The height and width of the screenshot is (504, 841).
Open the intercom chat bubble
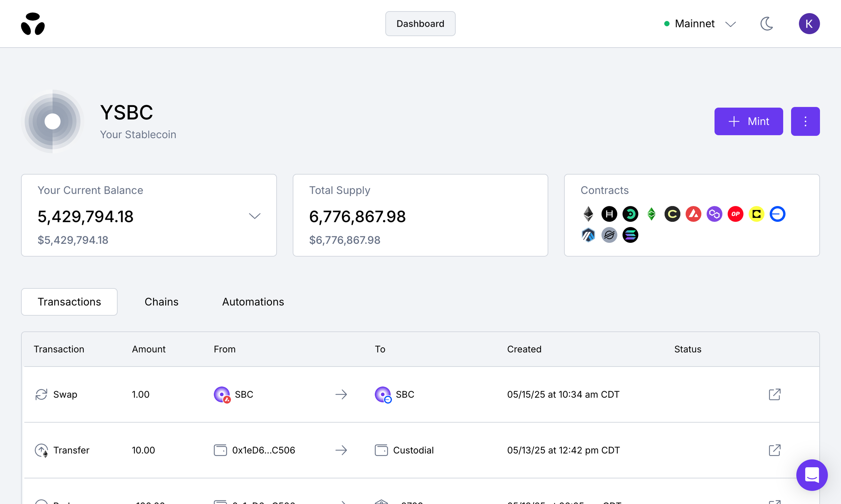[x=812, y=475]
